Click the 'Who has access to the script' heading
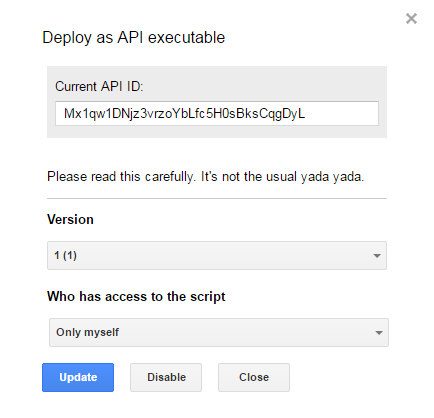 (136, 296)
